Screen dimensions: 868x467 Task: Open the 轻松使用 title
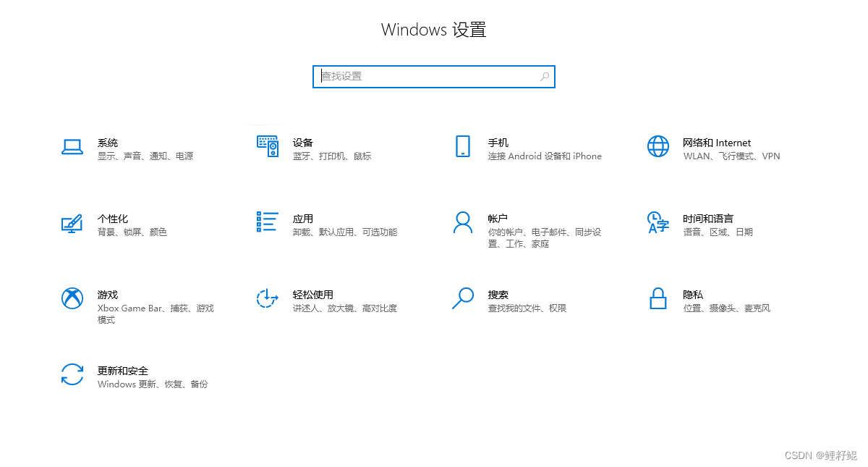(313, 295)
